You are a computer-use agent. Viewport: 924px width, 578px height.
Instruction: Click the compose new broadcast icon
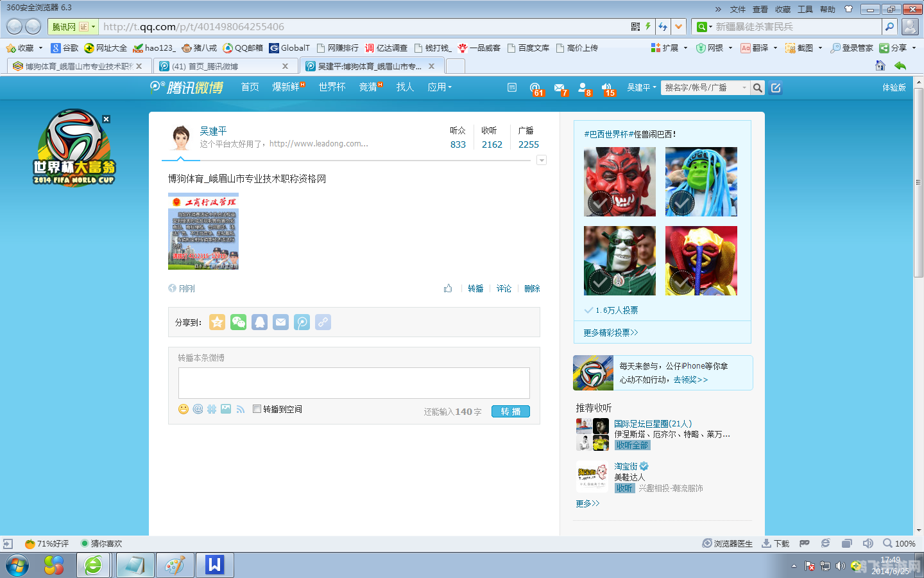[x=776, y=88]
